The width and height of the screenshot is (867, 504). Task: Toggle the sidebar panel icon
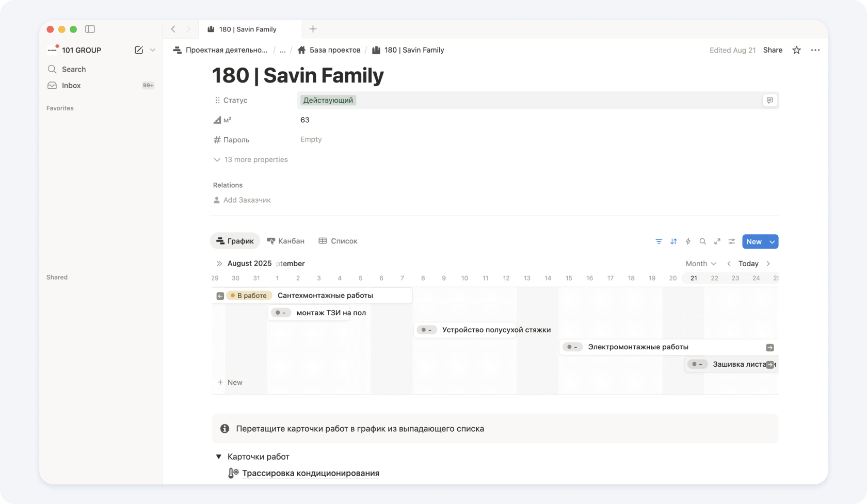pos(90,29)
